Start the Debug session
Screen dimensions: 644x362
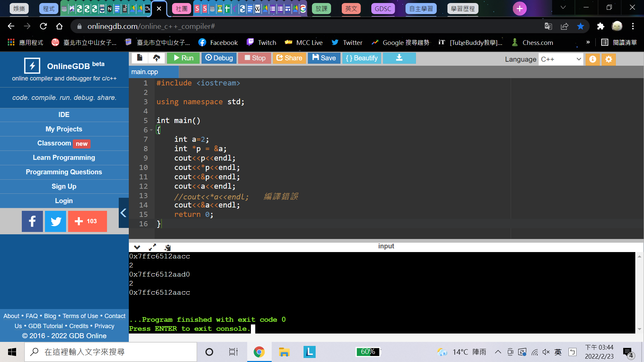[x=219, y=58]
